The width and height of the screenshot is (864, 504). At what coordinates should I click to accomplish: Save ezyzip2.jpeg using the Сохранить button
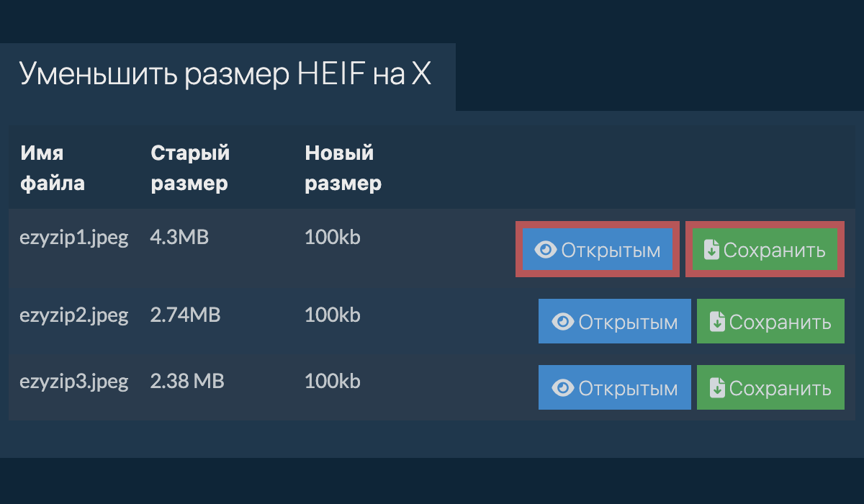coord(770,321)
